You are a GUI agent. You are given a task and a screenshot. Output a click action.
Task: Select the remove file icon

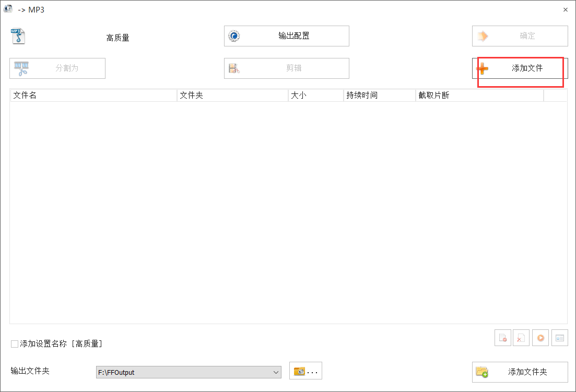click(x=503, y=338)
